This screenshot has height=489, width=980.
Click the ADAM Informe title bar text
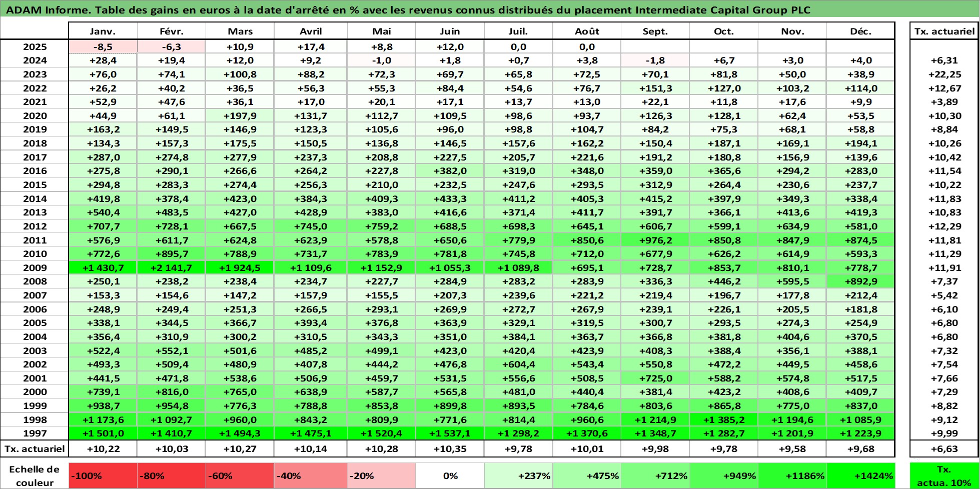(408, 9)
